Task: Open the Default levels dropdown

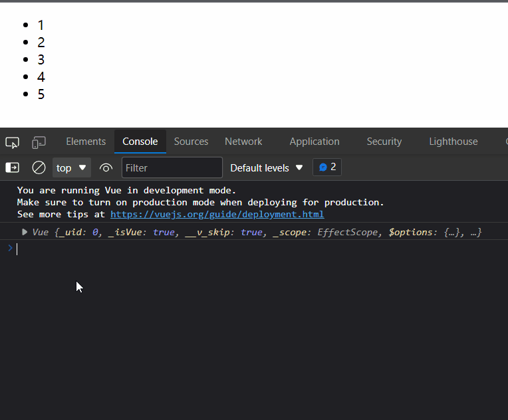Action: (x=267, y=167)
